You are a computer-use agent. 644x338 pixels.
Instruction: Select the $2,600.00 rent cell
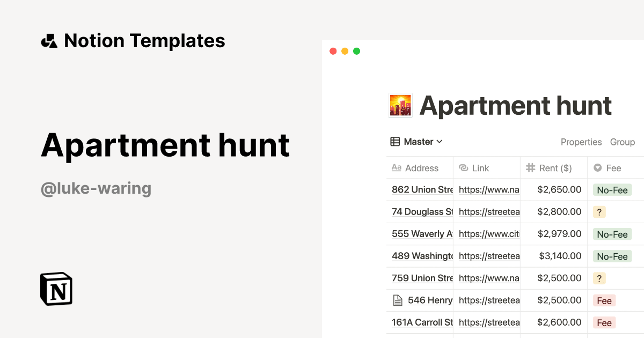coord(559,322)
